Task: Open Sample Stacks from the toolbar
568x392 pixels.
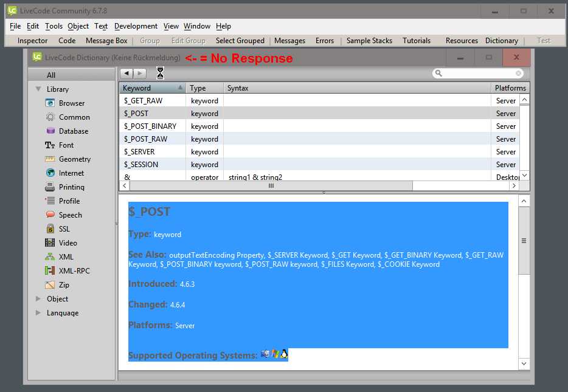Action: [x=369, y=41]
